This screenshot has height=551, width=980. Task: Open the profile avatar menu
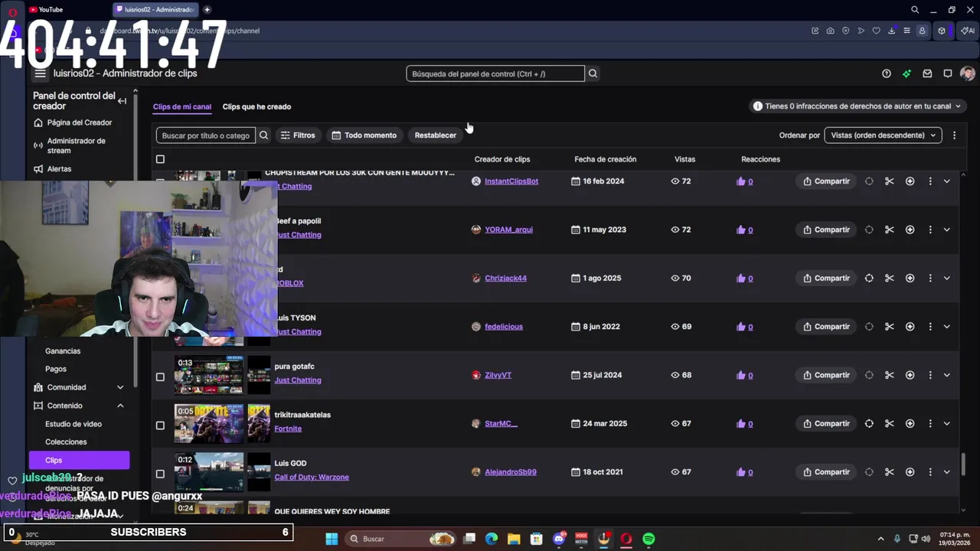(x=968, y=73)
